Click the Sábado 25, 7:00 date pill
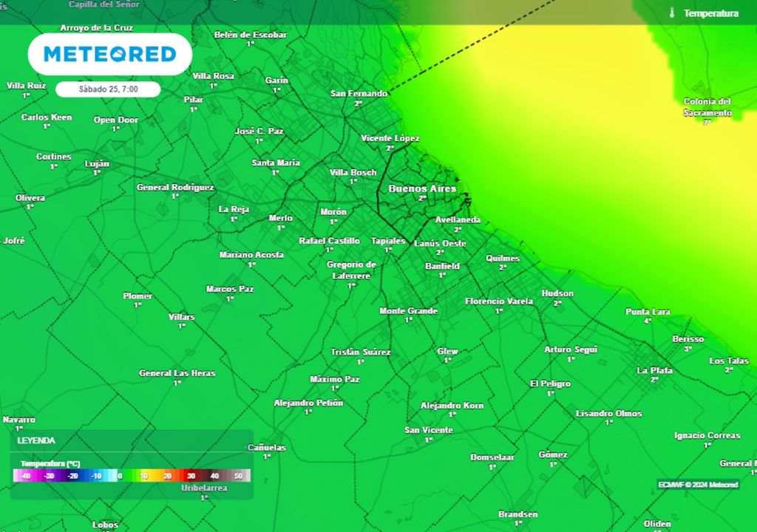 [108, 89]
